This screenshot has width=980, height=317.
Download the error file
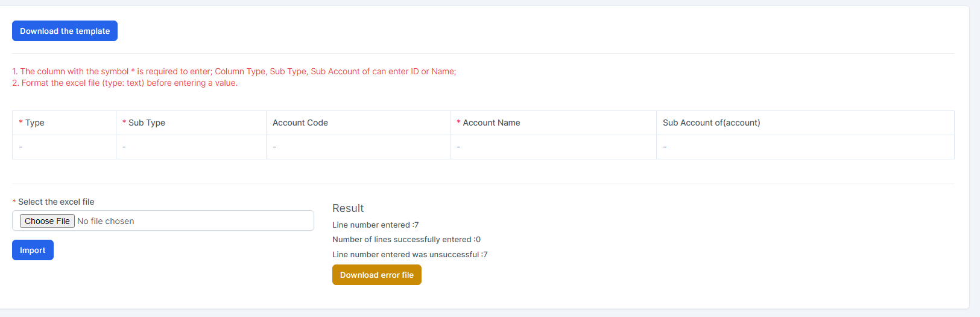(376, 275)
